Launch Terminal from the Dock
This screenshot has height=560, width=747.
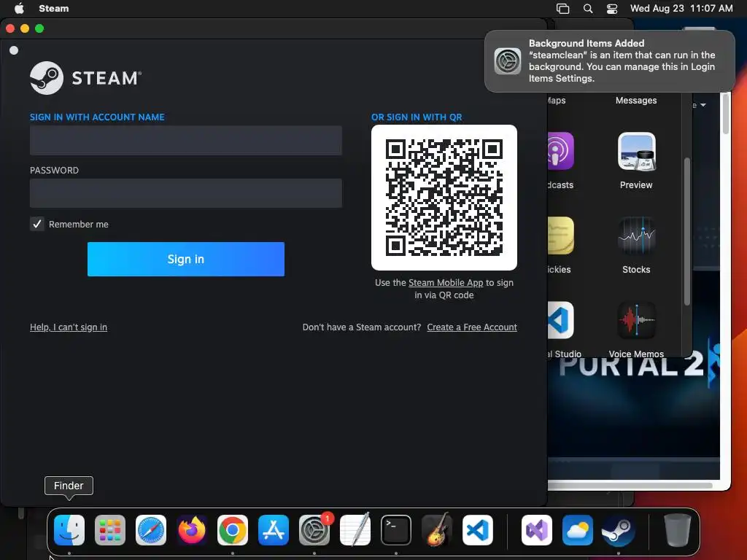[396, 530]
